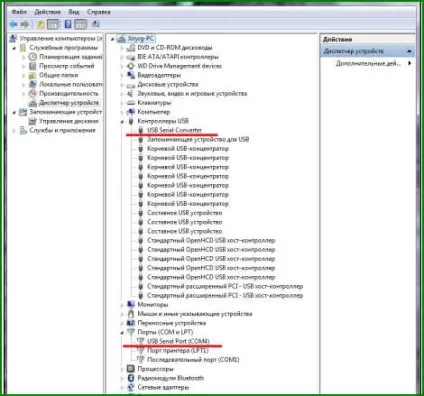Collapse the Порты (COM и LPT) node

(122, 332)
